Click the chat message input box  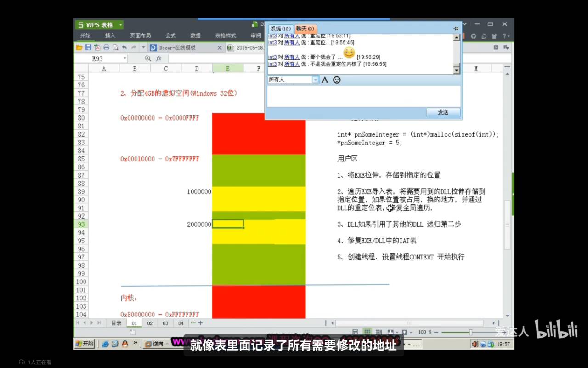tap(364, 96)
